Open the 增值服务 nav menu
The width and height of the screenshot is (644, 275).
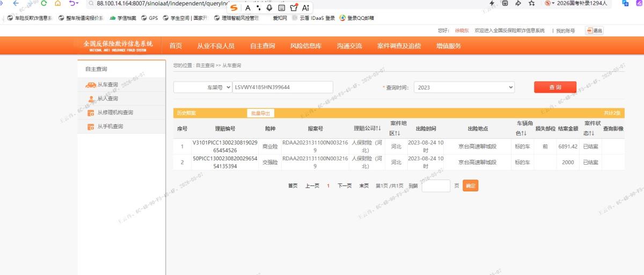(x=449, y=46)
